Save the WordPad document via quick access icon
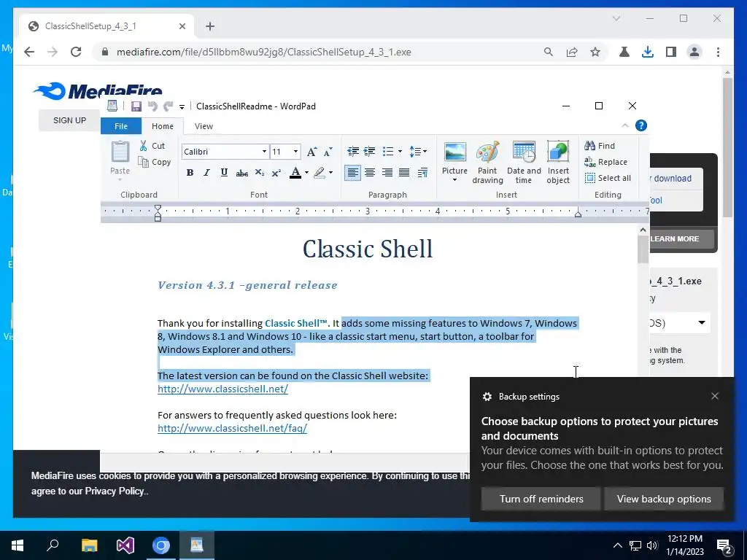 click(136, 106)
